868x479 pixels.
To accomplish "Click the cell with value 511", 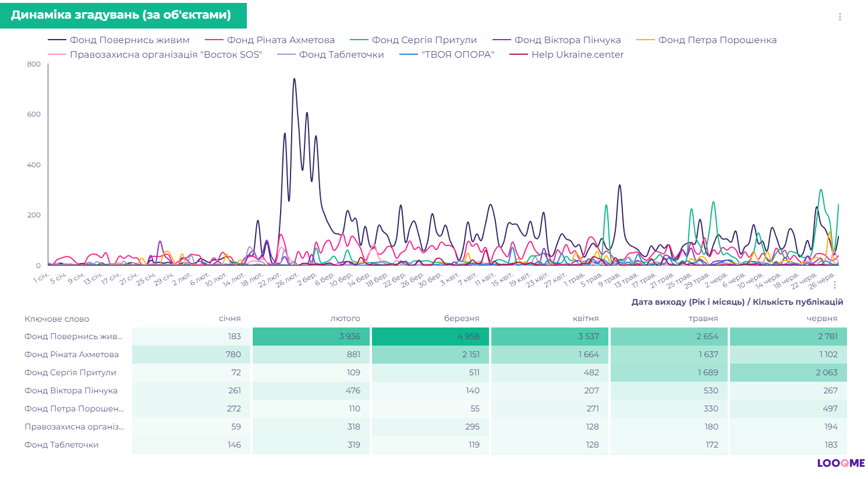I will pyautogui.click(x=431, y=372).
